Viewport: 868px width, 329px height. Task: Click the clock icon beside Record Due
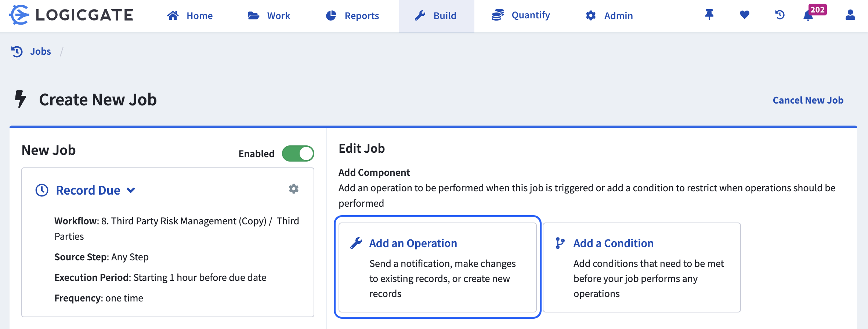42,190
